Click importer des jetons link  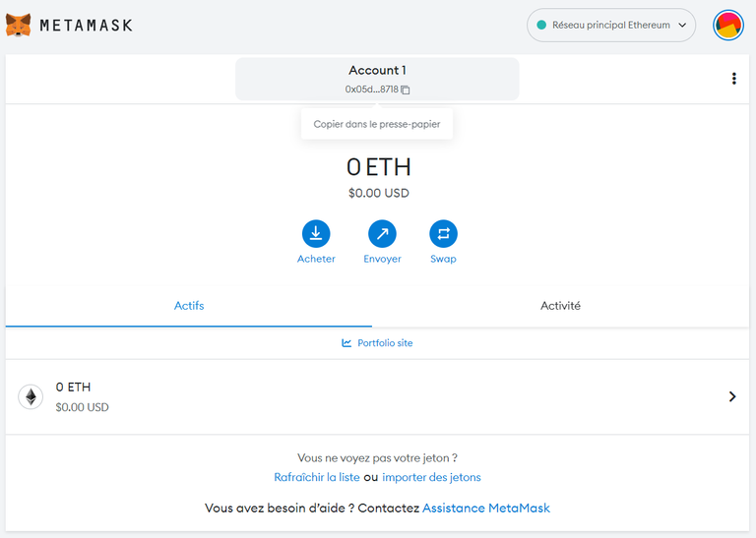pyautogui.click(x=431, y=477)
